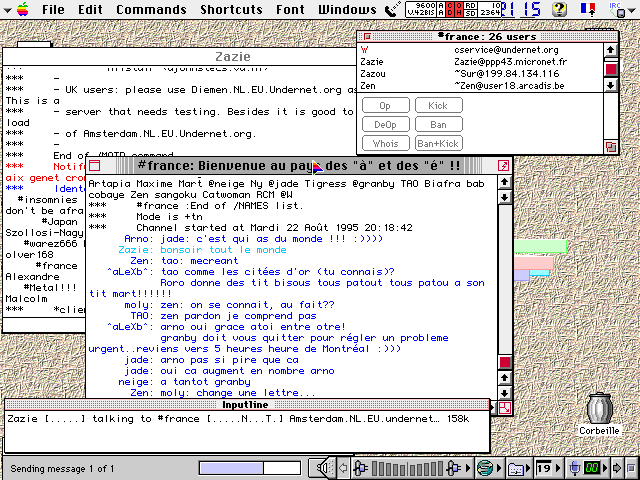Click the DeOp button
640x480 pixels.
[x=386, y=124]
